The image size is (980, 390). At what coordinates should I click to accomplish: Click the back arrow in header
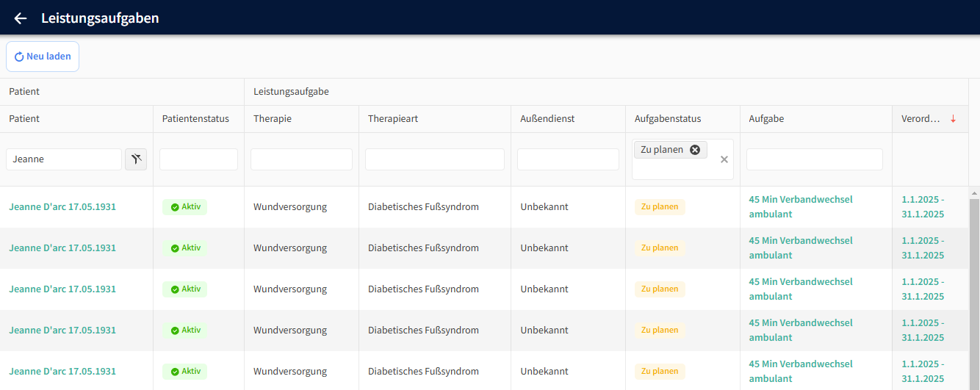coord(21,18)
